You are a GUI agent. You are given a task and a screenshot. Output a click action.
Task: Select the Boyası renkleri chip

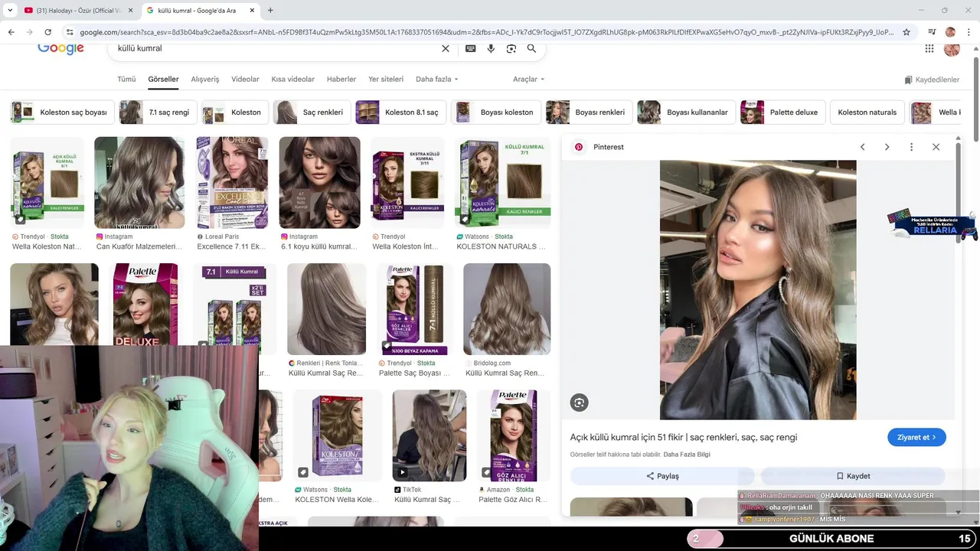[x=589, y=112]
